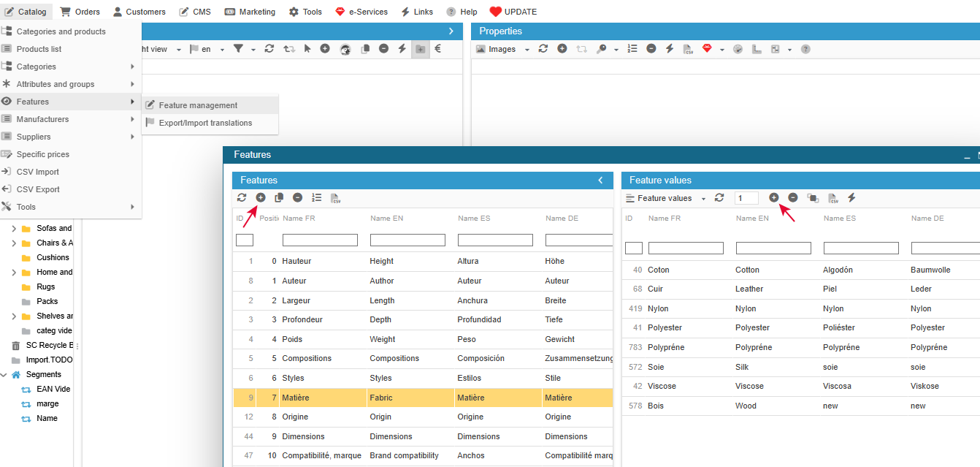
Task: Click the UPDATE heart button
Action: click(513, 12)
